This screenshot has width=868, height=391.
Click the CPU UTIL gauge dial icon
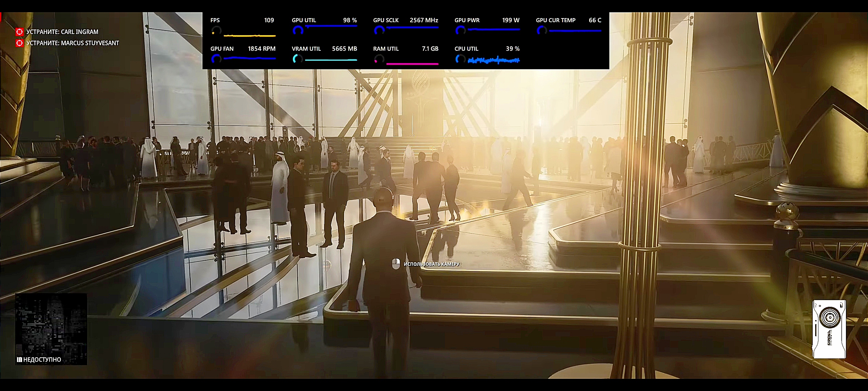(x=460, y=59)
